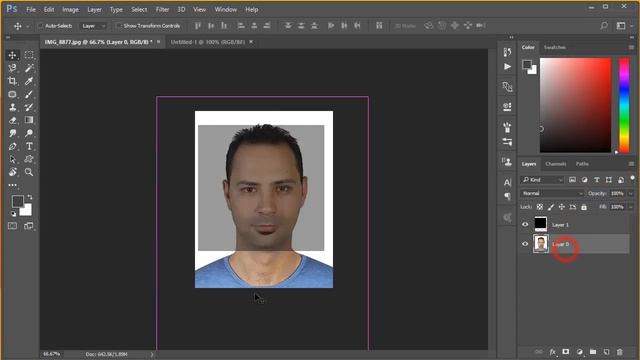Open the Auto-Select Layer dropdown
This screenshot has height=360, width=640.
click(x=93, y=26)
